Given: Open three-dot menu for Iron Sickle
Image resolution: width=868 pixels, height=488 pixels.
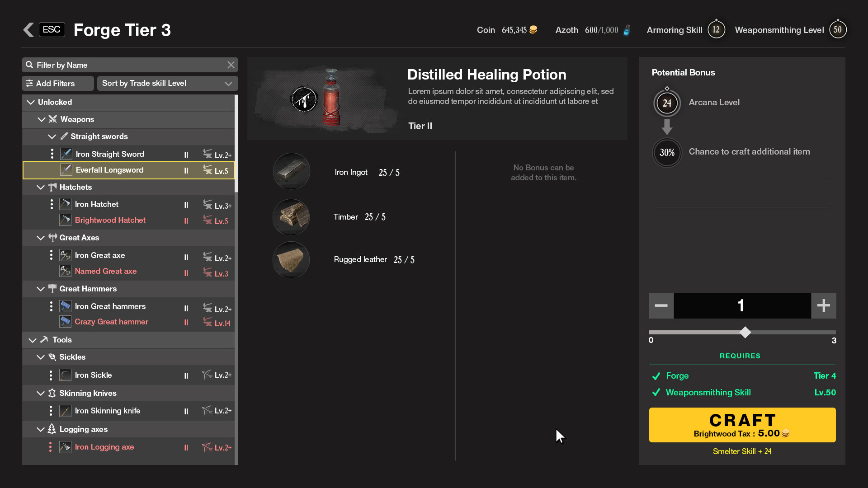Looking at the screenshot, I should 51,375.
